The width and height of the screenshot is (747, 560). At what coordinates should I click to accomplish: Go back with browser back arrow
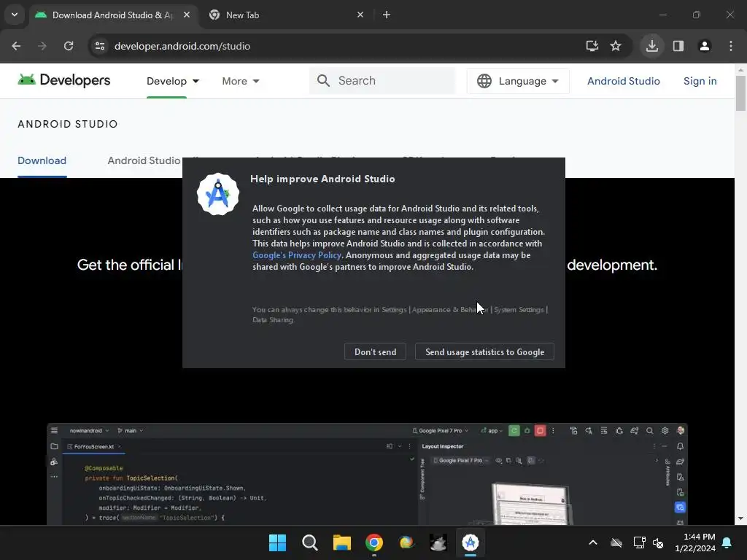coord(16,46)
